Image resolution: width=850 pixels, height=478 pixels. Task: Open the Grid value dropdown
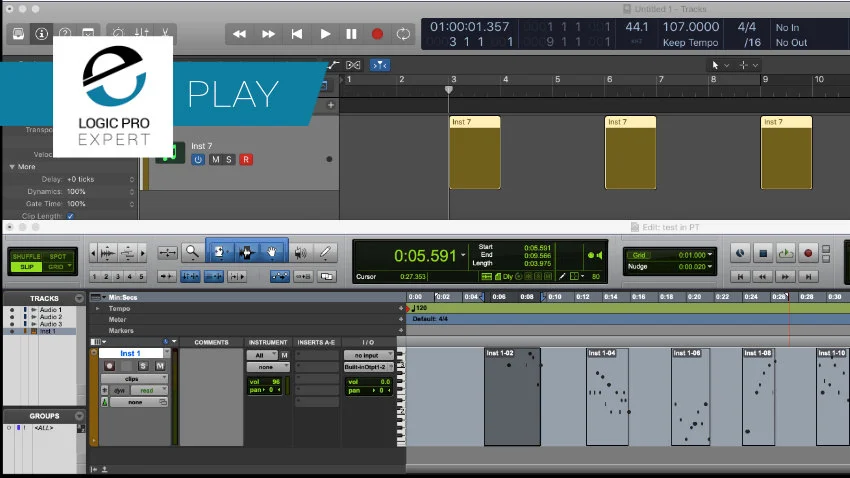tap(710, 254)
